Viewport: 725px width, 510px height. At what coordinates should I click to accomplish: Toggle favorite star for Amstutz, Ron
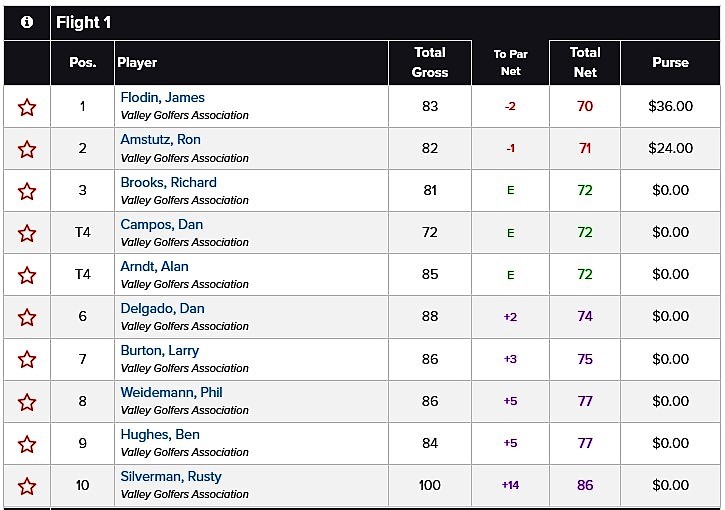pyautogui.click(x=27, y=149)
